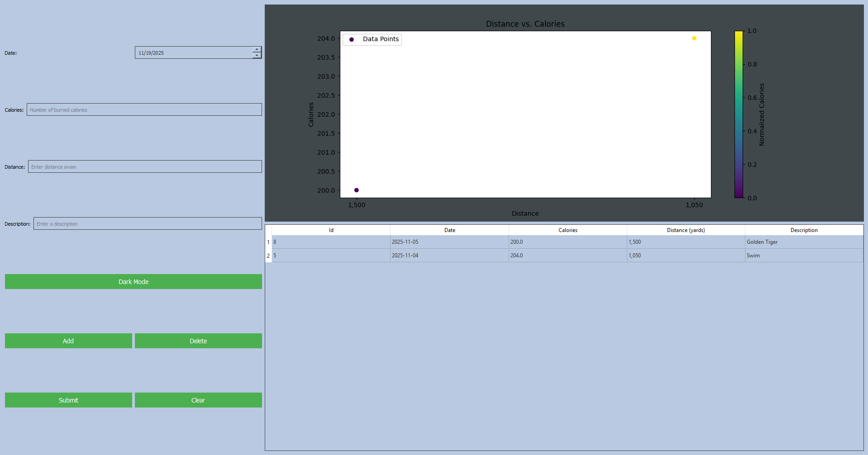Click the Distance (yards) column header

click(686, 230)
